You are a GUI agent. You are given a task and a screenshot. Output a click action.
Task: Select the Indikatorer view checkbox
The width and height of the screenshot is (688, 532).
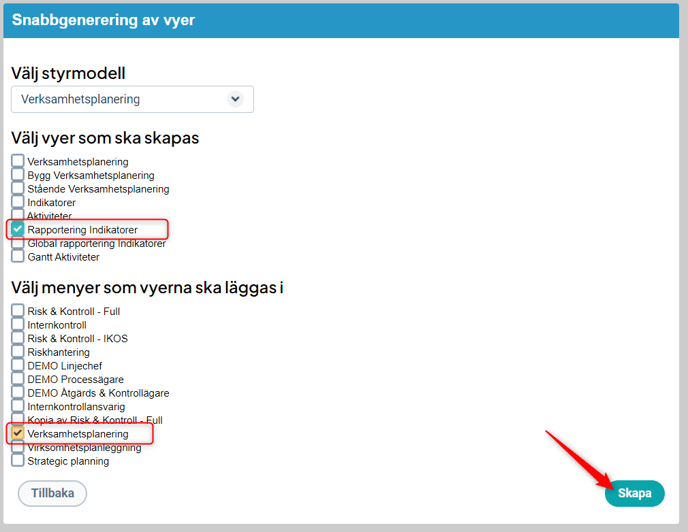click(18, 202)
